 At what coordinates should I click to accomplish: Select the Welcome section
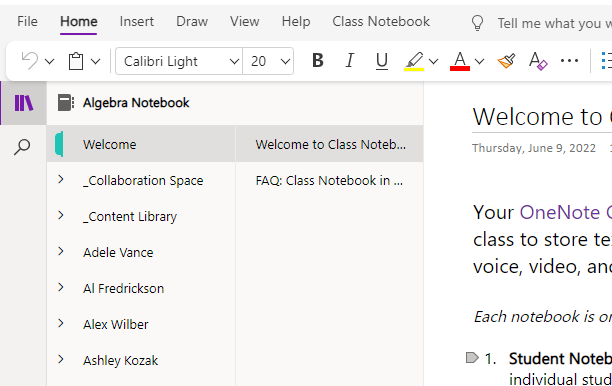141,144
